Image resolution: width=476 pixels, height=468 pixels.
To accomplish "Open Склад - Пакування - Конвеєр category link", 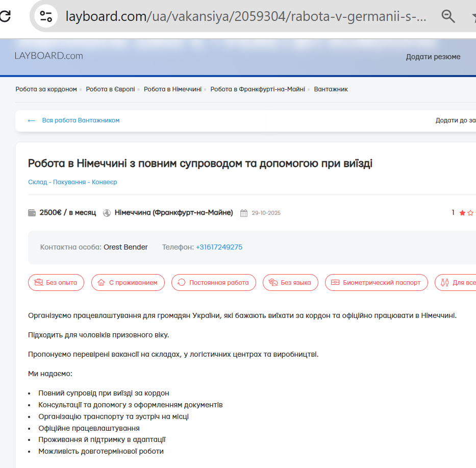I will coord(72,182).
